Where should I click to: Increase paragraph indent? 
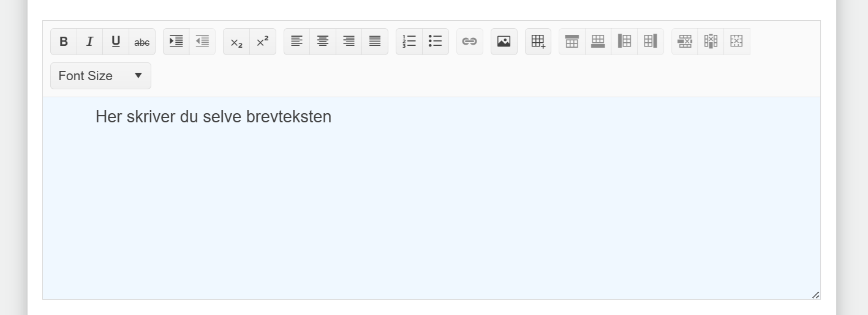click(176, 42)
